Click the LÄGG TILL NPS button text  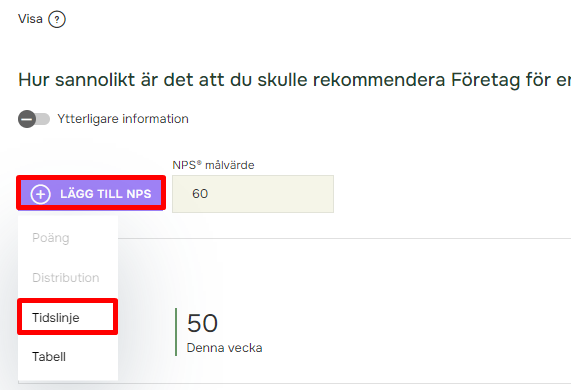(x=106, y=194)
